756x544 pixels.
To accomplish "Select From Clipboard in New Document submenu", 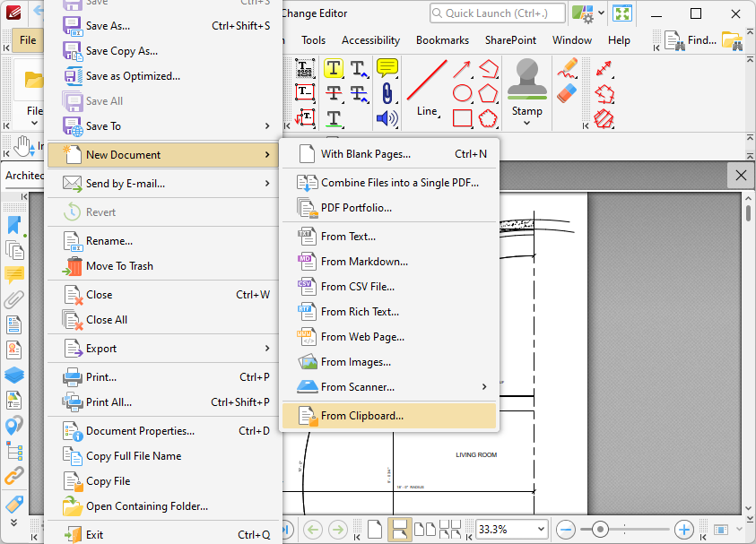I will coord(389,415).
